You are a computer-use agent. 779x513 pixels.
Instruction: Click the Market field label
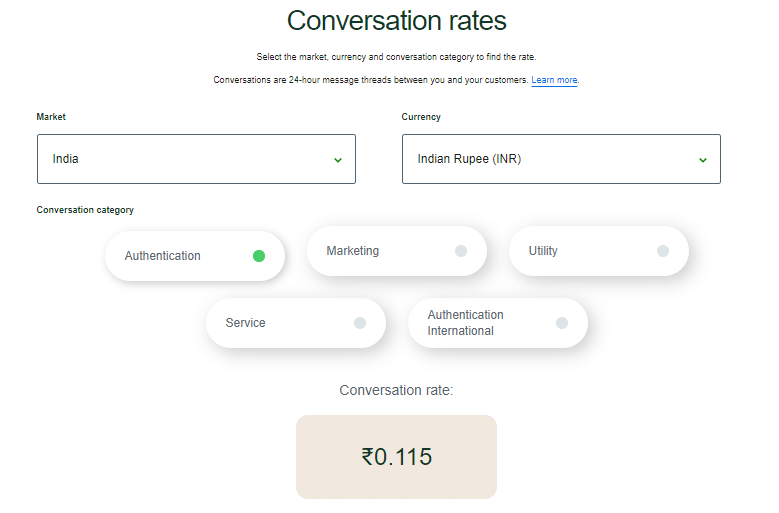pyautogui.click(x=51, y=117)
